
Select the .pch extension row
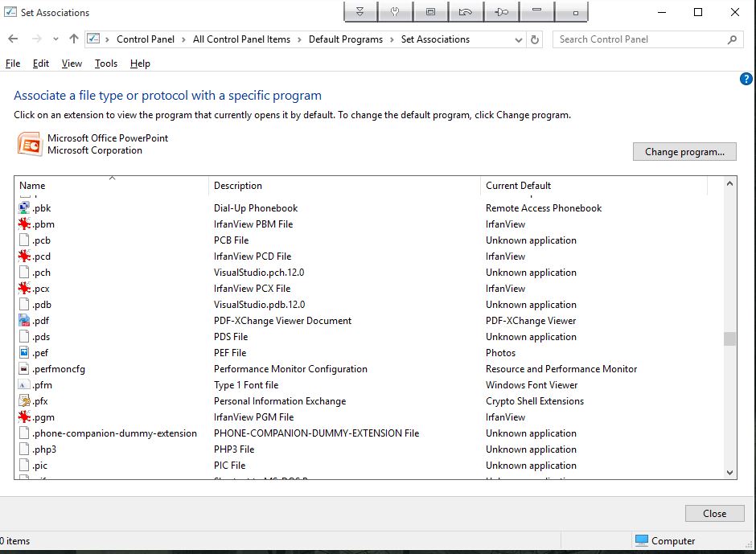click(x=369, y=273)
